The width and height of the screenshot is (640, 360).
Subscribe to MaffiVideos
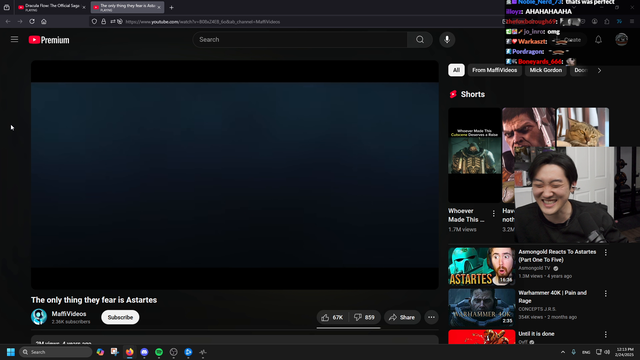(x=120, y=317)
